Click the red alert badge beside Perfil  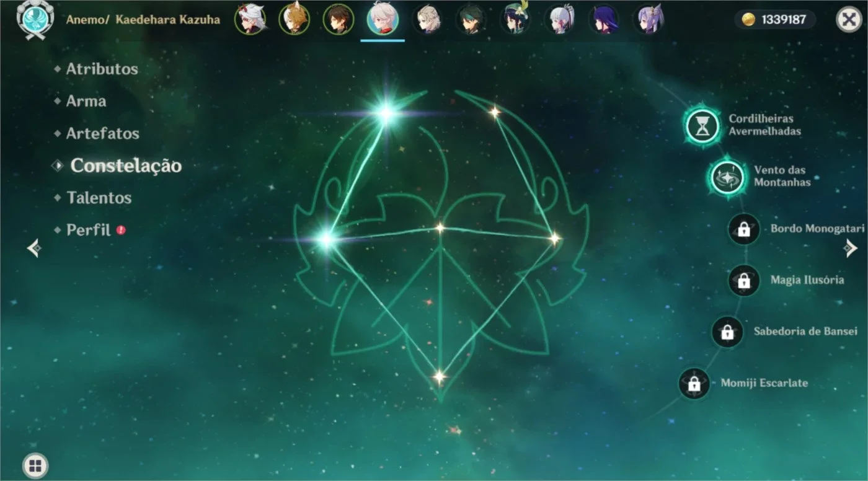(x=121, y=230)
